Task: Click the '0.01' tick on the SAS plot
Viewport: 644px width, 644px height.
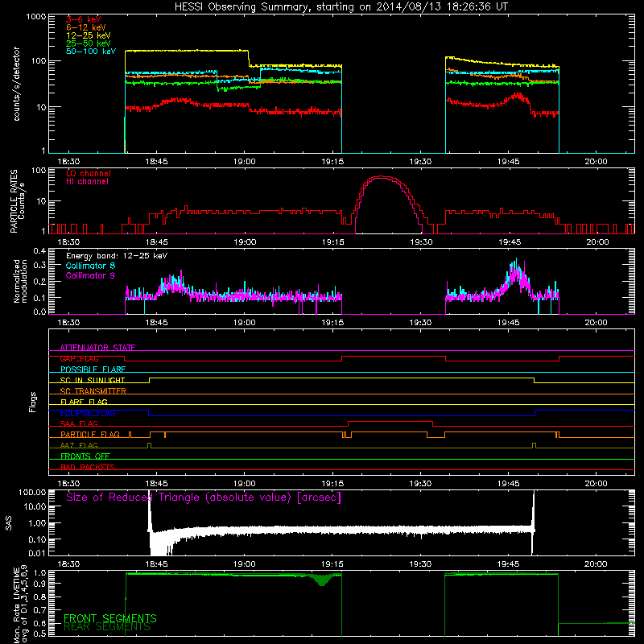Action: [37, 553]
